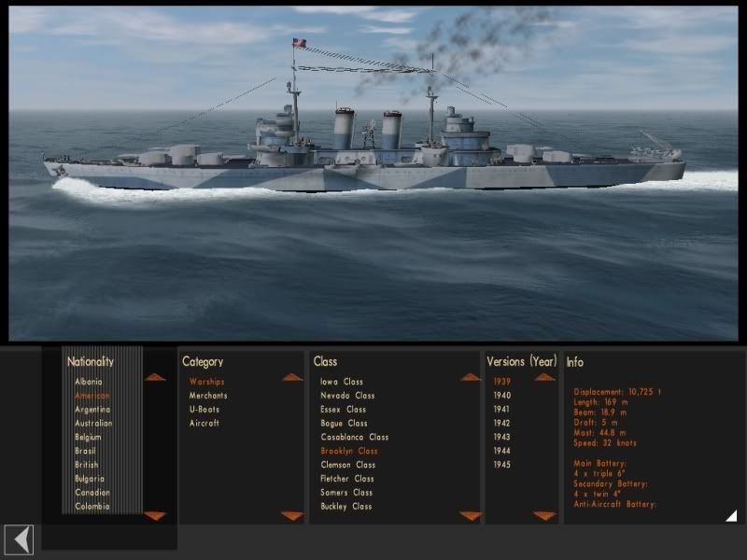Select the 1945 version year

tap(501, 465)
